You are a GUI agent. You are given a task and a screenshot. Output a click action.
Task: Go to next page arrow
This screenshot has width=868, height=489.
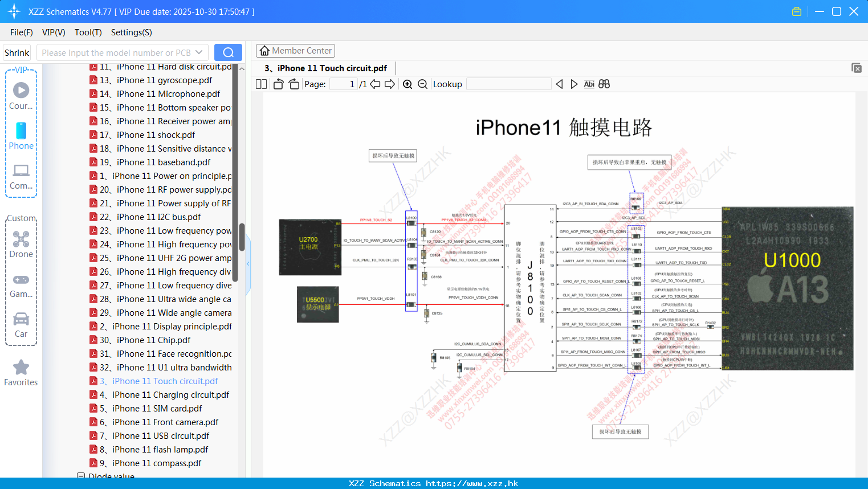390,84
